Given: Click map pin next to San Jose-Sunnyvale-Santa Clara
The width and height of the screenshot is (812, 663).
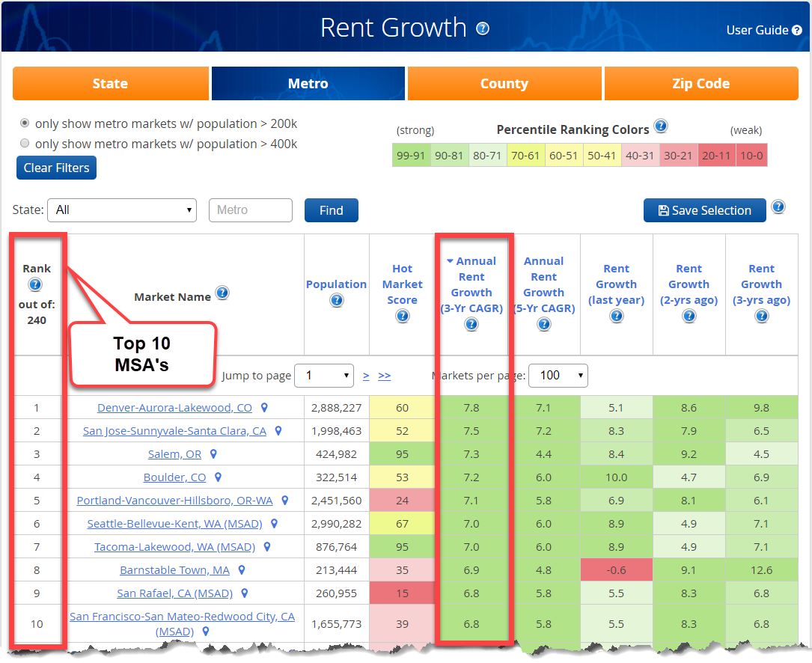Looking at the screenshot, I should (x=278, y=431).
